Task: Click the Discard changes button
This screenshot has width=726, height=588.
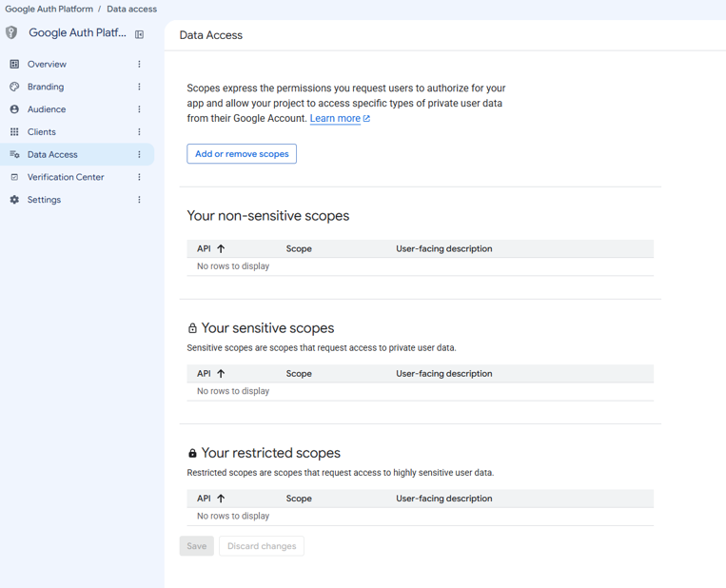Action: point(262,546)
